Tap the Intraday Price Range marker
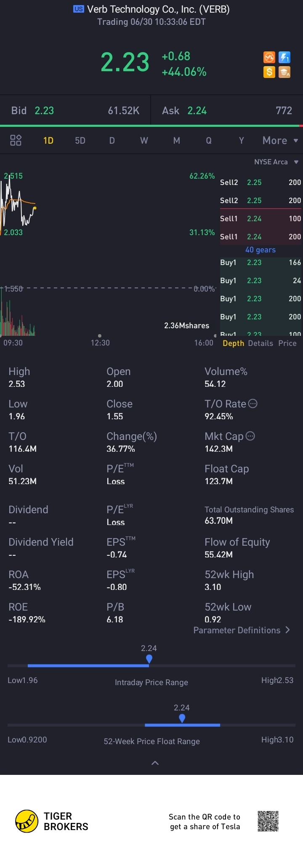Screen dimensions: 303x868 (x=149, y=659)
